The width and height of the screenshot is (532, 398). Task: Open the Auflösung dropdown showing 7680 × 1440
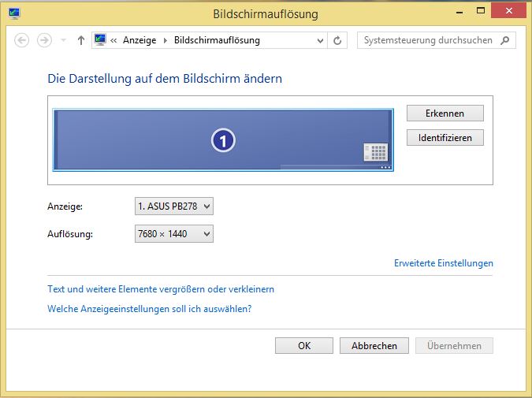point(174,234)
